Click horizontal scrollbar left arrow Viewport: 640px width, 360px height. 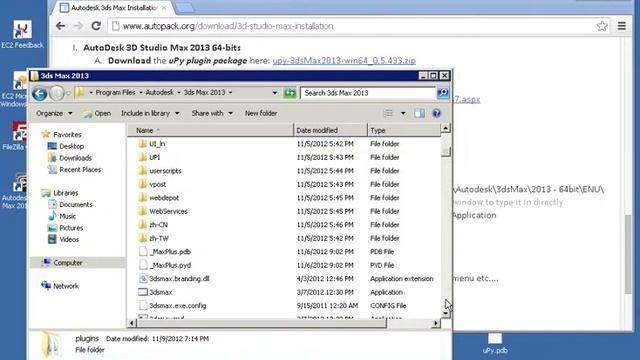(x=131, y=323)
